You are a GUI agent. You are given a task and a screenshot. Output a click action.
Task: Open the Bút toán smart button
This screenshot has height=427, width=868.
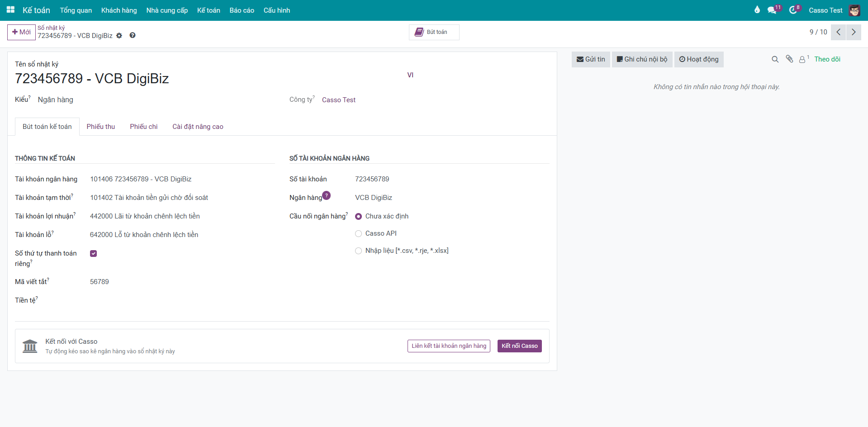[434, 32]
